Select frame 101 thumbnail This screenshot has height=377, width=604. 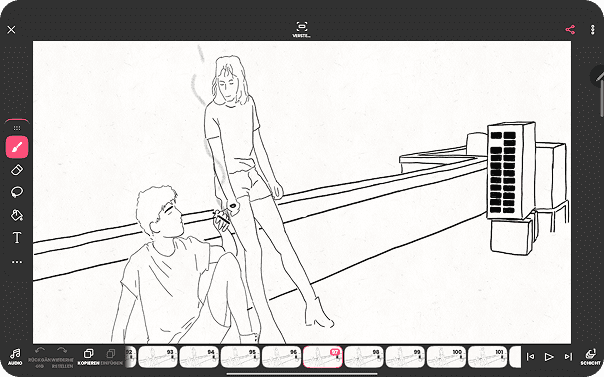pos(488,357)
